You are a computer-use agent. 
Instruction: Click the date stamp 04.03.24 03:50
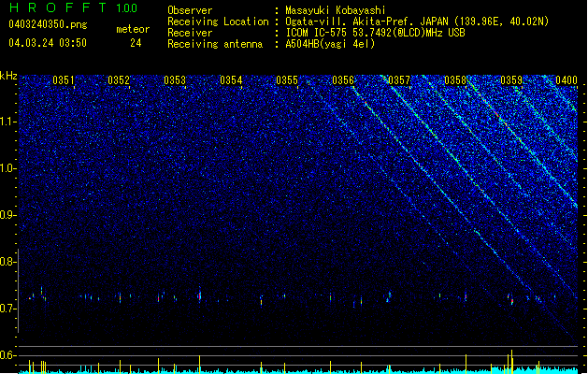48,43
